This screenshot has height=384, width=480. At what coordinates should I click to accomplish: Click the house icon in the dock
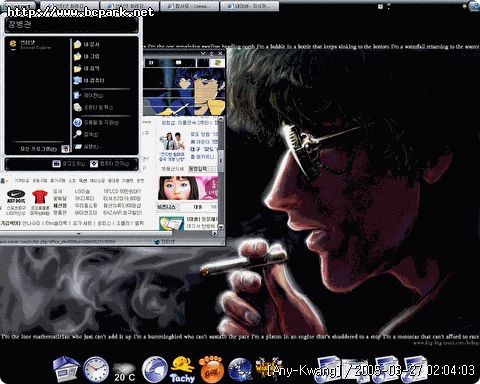66,369
